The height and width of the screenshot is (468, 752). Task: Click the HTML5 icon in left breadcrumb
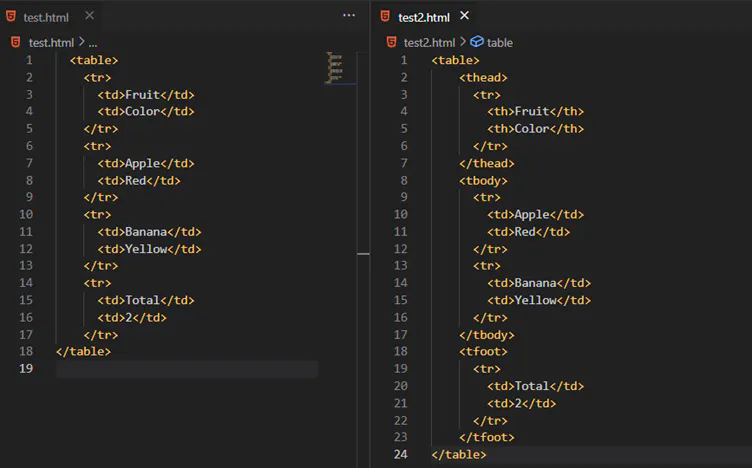click(x=15, y=42)
